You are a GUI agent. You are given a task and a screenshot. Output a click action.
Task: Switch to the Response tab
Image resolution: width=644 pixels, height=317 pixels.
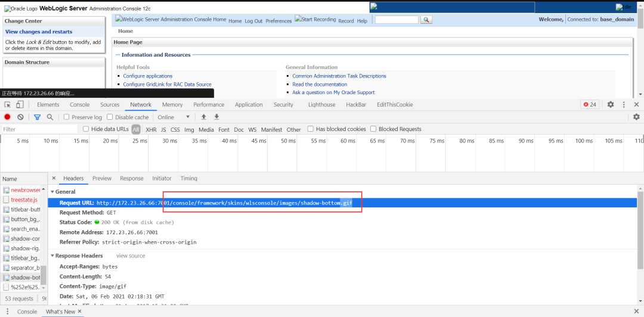click(x=132, y=178)
